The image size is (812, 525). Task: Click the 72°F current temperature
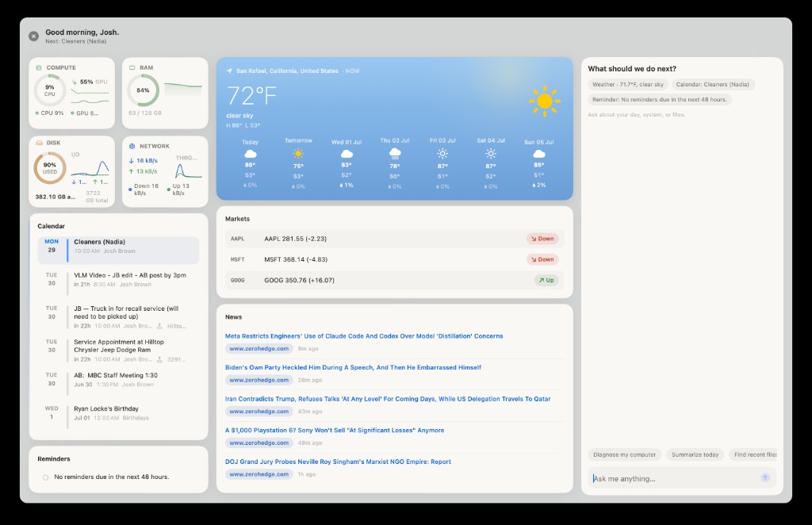(x=251, y=96)
